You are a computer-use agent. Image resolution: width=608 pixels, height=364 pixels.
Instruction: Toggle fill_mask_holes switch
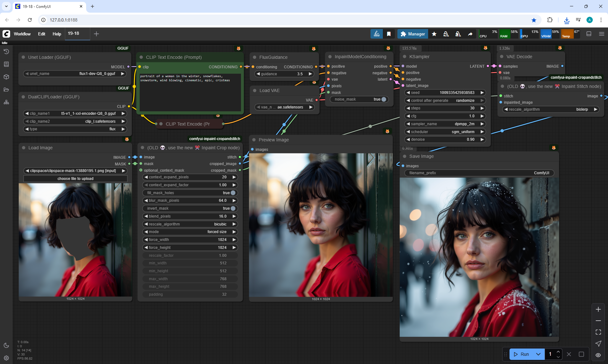click(233, 193)
